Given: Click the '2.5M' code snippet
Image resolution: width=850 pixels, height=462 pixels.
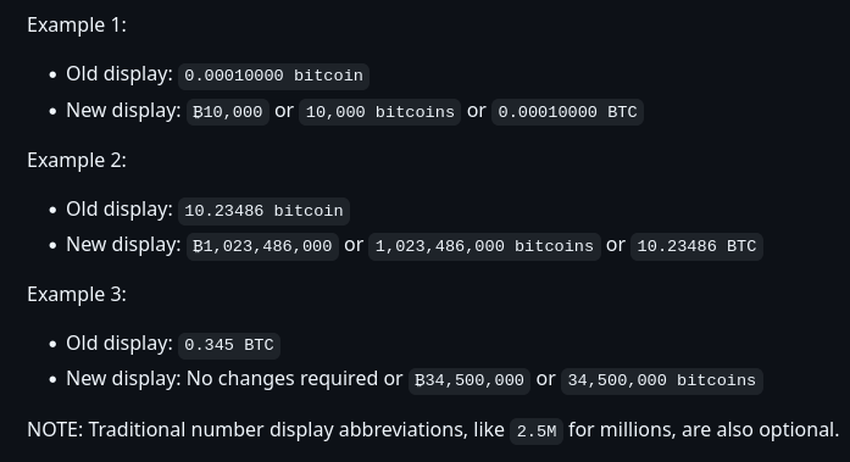Looking at the screenshot, I should 537,432.
